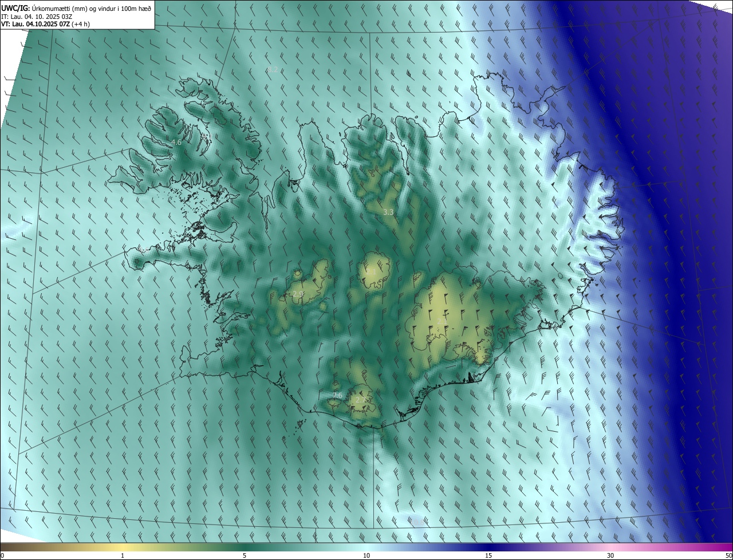Viewport: 733px width, 560px height.
Task: Click the 50 tick on the color scale
Action: [x=728, y=556]
